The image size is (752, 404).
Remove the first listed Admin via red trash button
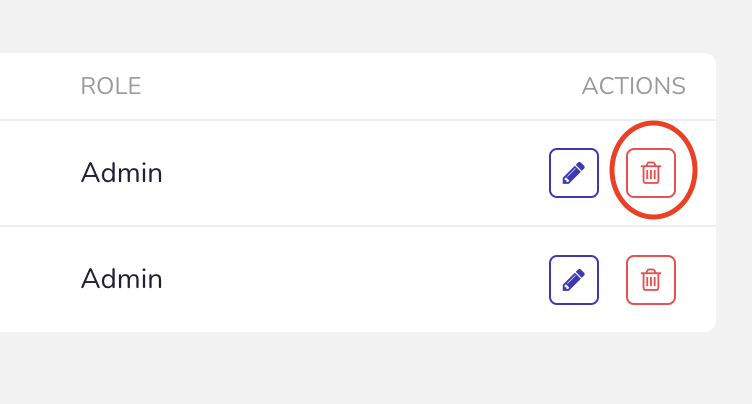point(651,173)
